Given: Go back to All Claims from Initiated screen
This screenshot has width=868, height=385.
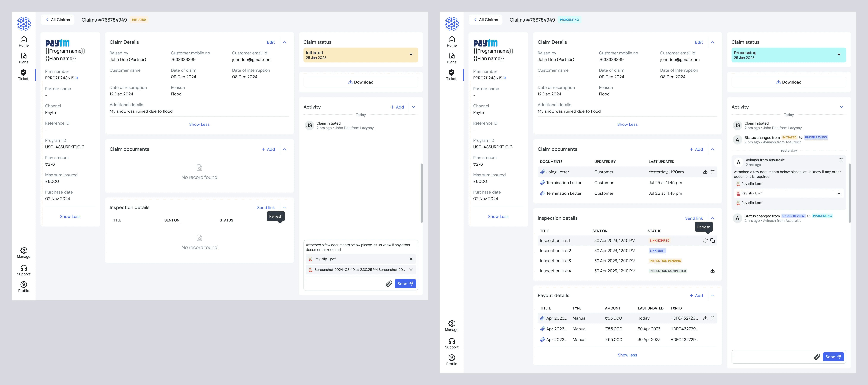Looking at the screenshot, I should click(x=58, y=20).
